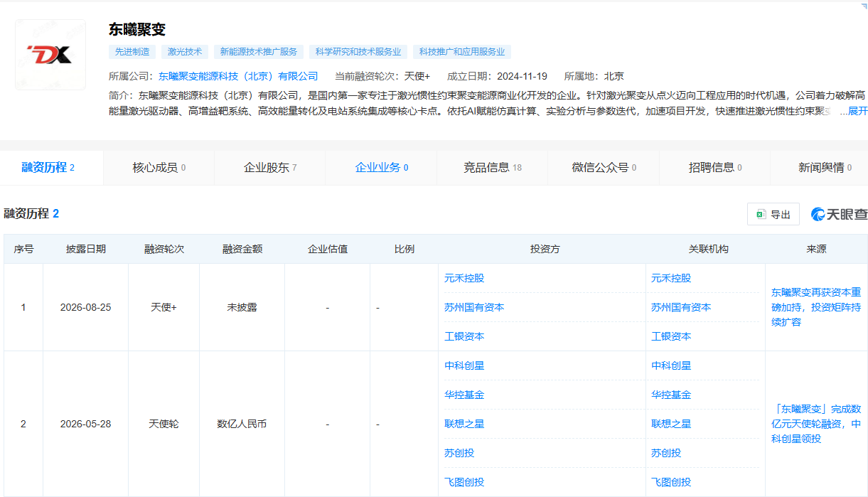
Task: Open source article 「东曦聚变」完成数亿元天使轮融资
Action: (x=816, y=424)
